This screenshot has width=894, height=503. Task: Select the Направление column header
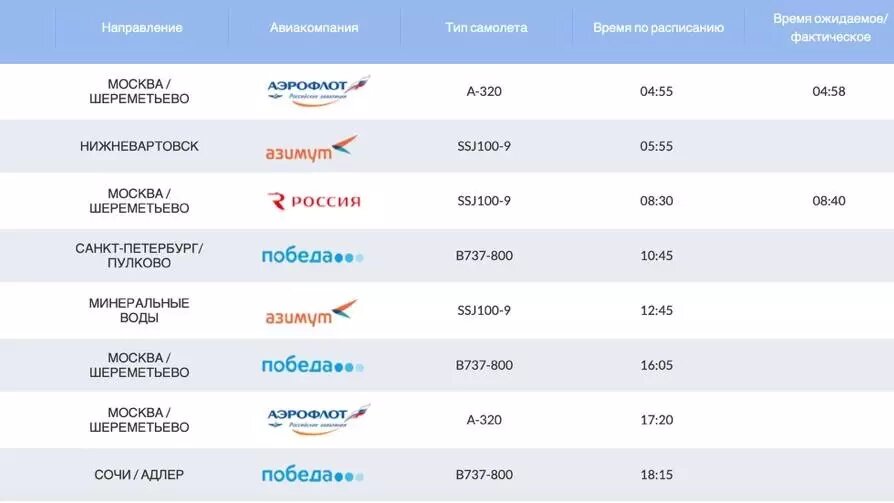tap(142, 27)
